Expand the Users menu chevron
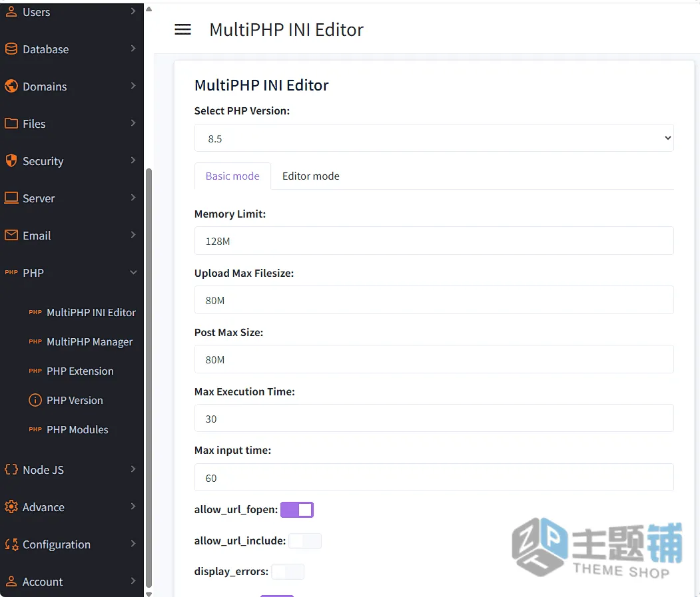 point(133,11)
